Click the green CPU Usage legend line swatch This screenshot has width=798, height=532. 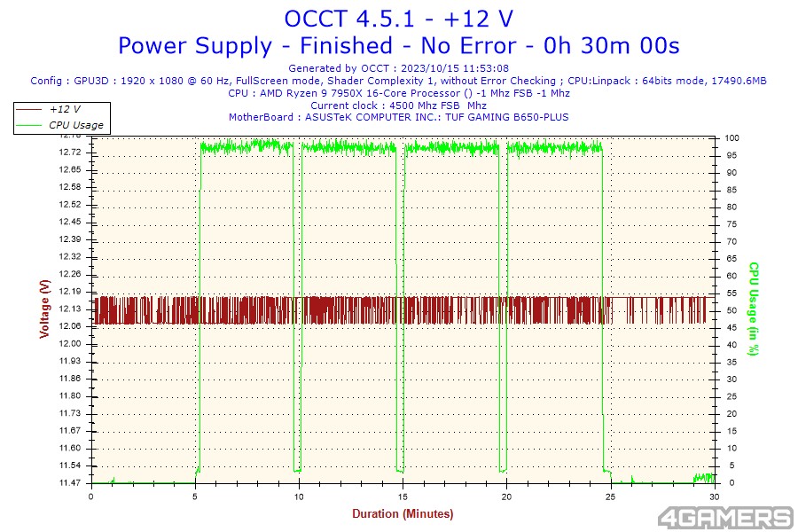pyautogui.click(x=29, y=125)
